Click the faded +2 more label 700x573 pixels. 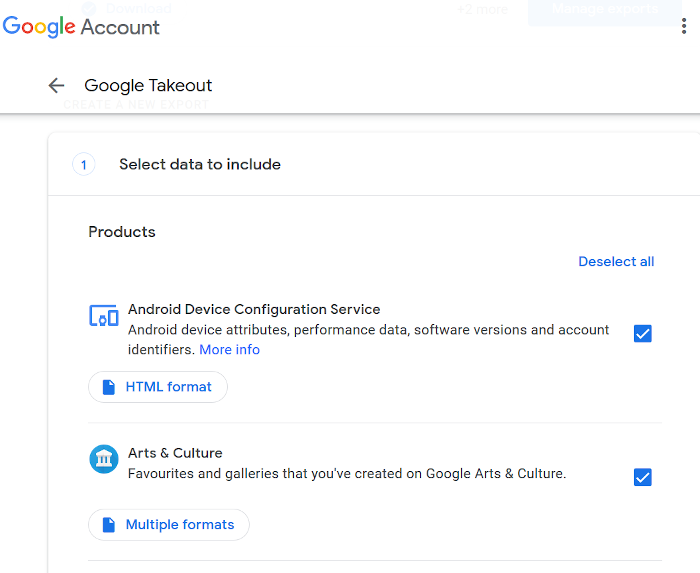click(x=482, y=9)
